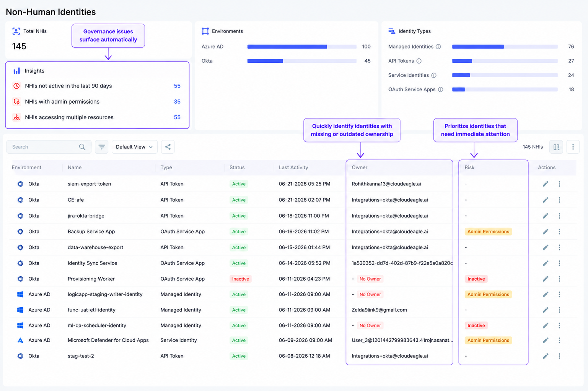
Task: Click the Identity Sync Service name cell
Action: click(x=92, y=263)
